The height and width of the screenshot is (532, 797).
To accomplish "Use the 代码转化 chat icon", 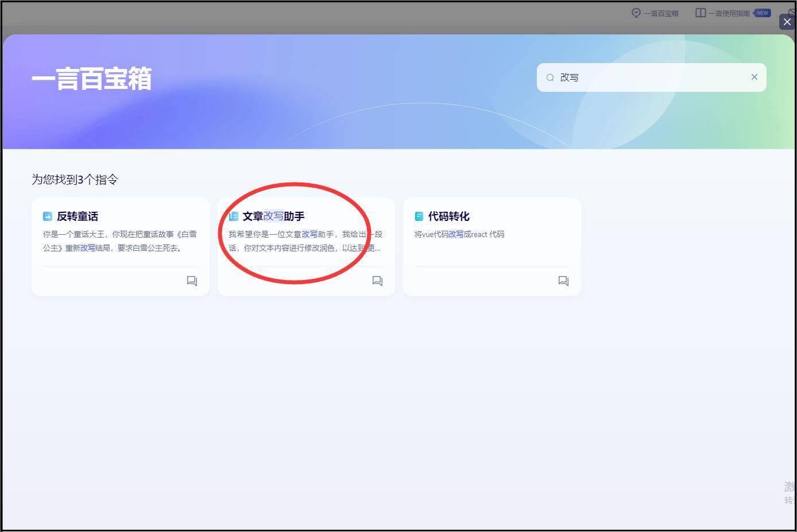I will [x=563, y=281].
